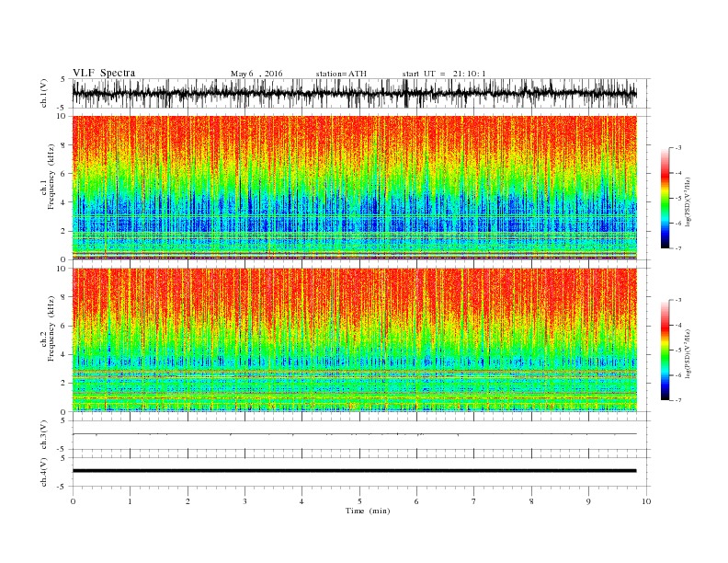The width and height of the screenshot is (728, 563).
Task: Click the time axis tick label "6"
Action: point(416,501)
